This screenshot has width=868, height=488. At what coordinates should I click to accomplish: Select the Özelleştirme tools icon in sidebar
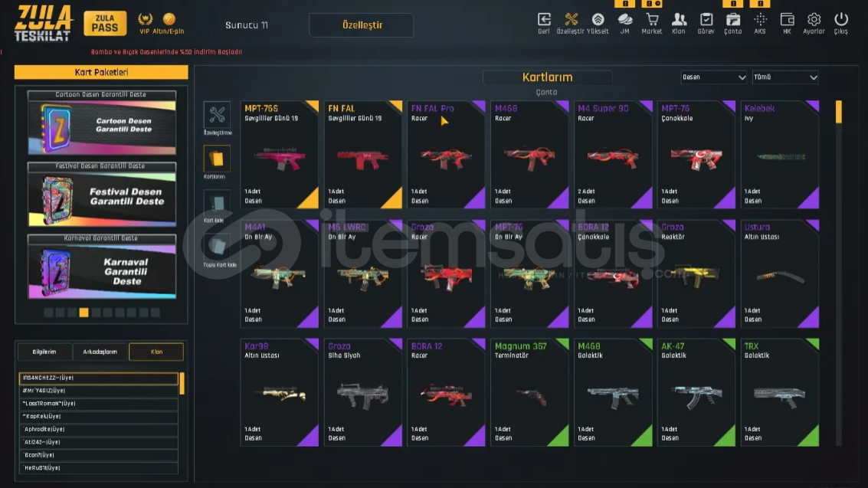(x=217, y=115)
